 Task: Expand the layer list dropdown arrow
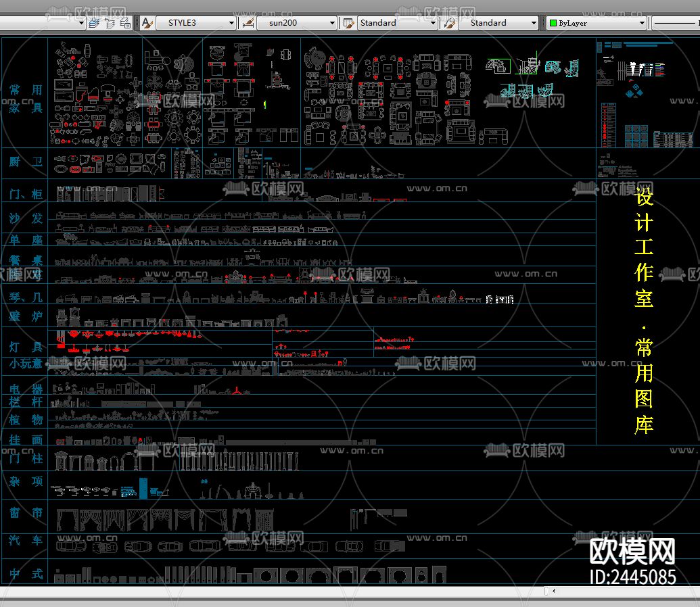[81, 23]
